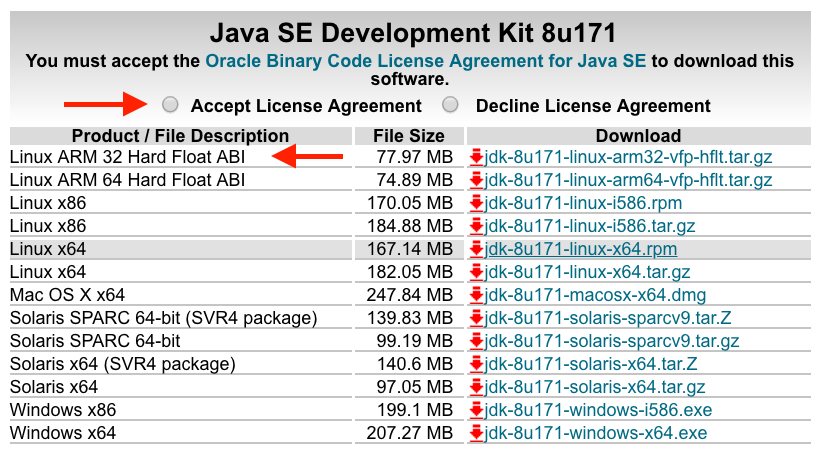Click the File Size column header
827x456 pixels.
point(408,136)
